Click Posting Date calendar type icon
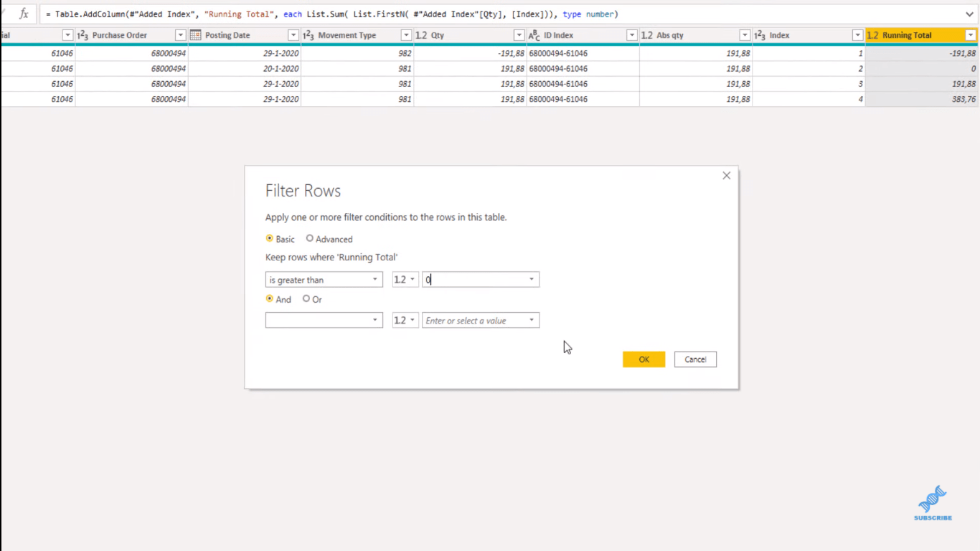 (195, 35)
